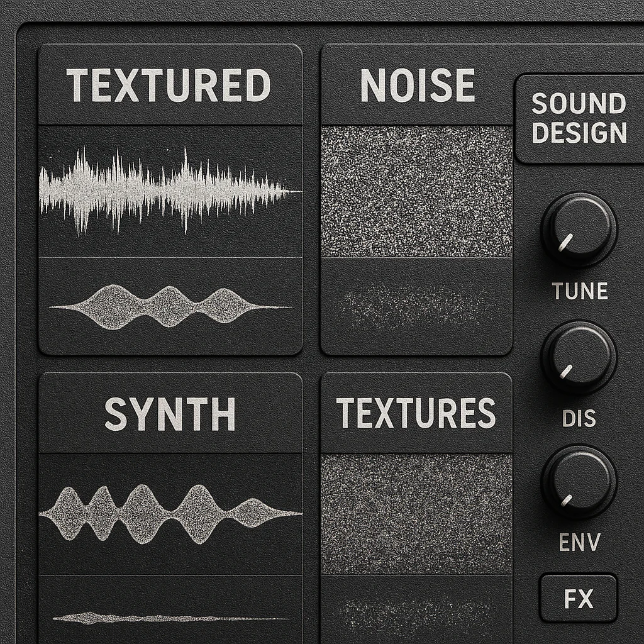
Task: Select the dense grain sample under TEXTURES
Action: click(x=416, y=514)
